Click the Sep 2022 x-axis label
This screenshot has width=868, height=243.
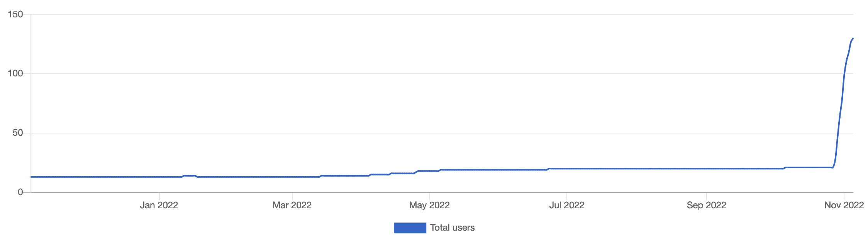706,205
